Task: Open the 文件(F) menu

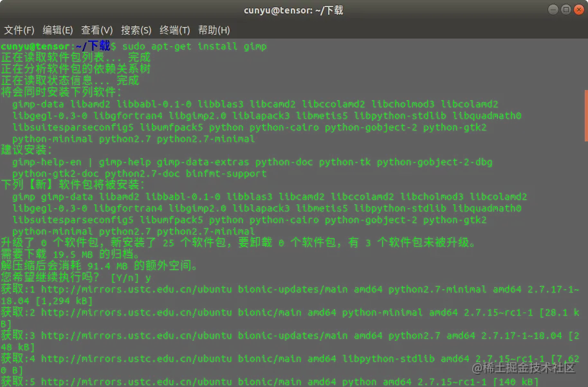Action: point(19,30)
